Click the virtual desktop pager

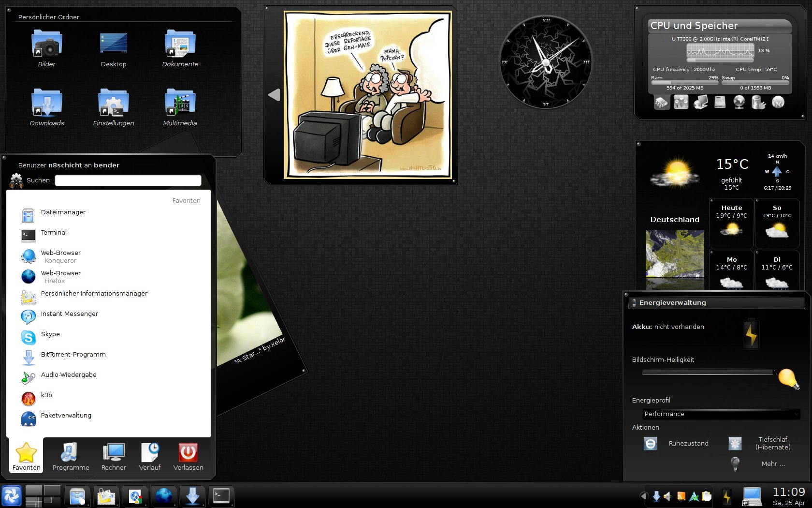coord(43,496)
